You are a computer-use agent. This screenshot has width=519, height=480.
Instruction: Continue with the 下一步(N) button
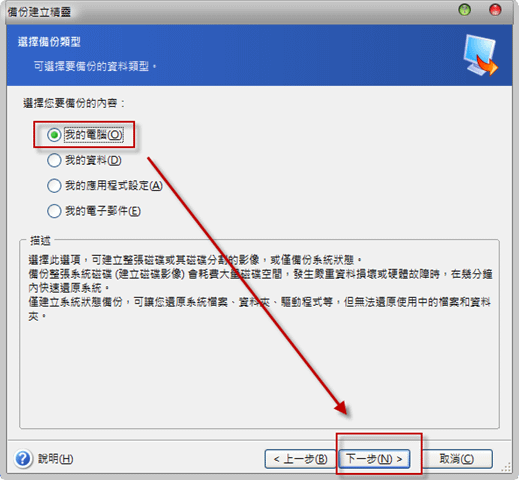(374, 459)
